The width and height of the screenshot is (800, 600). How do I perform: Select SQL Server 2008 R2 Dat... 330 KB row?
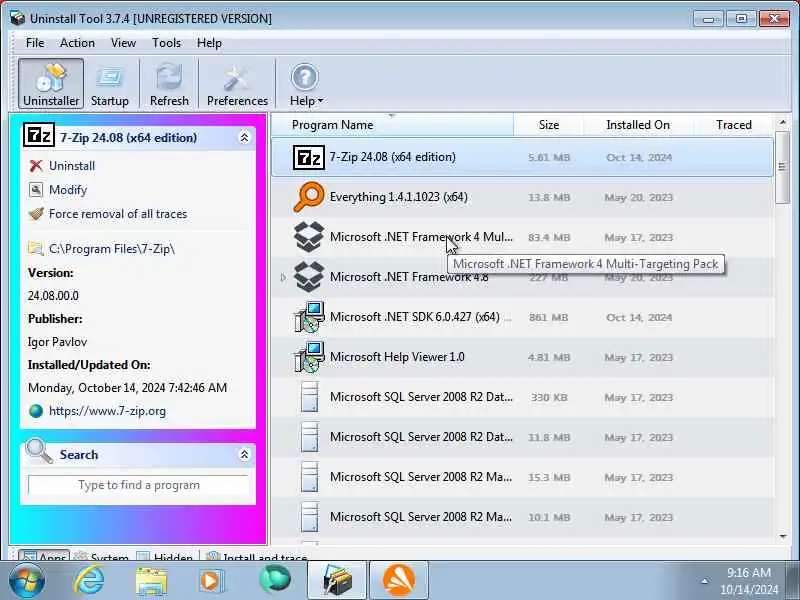(522, 397)
